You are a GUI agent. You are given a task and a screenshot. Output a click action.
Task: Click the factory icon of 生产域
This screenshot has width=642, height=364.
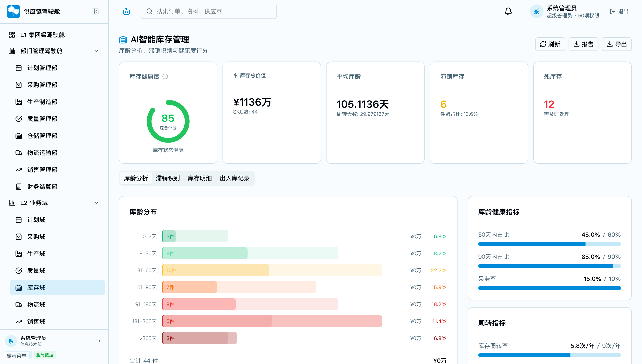(19, 254)
